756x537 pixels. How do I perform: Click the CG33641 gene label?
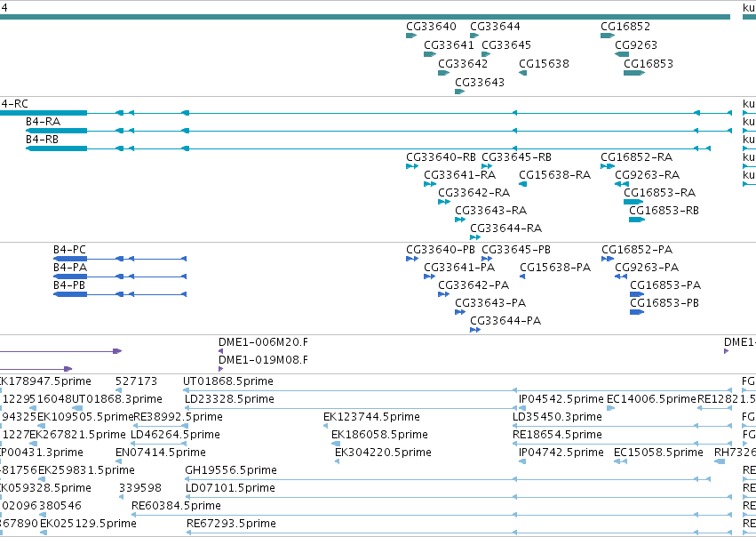coord(449,44)
